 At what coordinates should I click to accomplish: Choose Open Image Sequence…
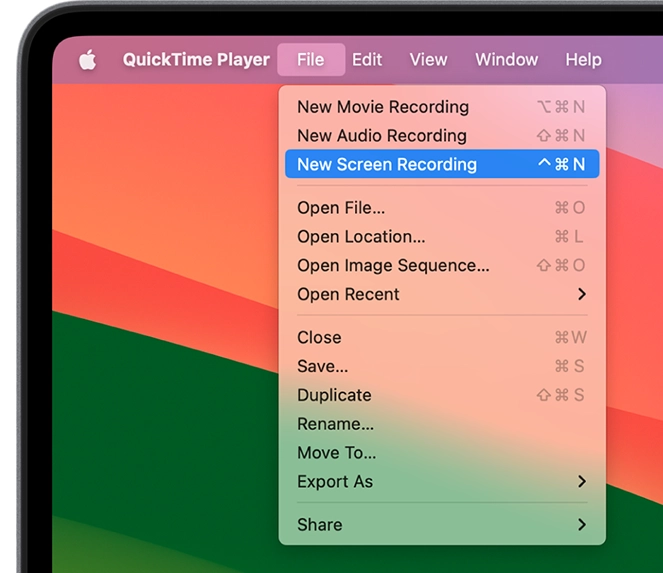tap(442, 265)
